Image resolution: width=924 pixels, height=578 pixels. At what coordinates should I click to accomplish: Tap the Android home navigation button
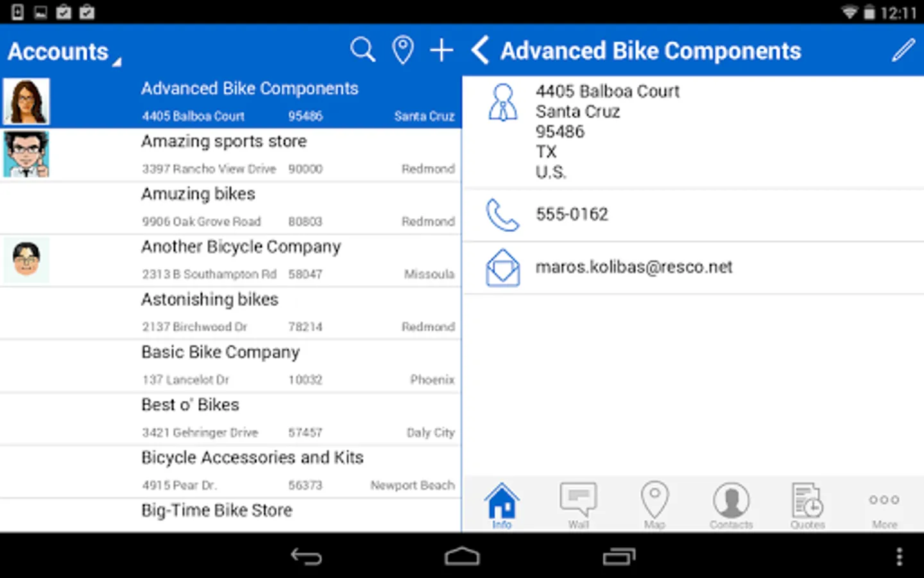coord(462,556)
